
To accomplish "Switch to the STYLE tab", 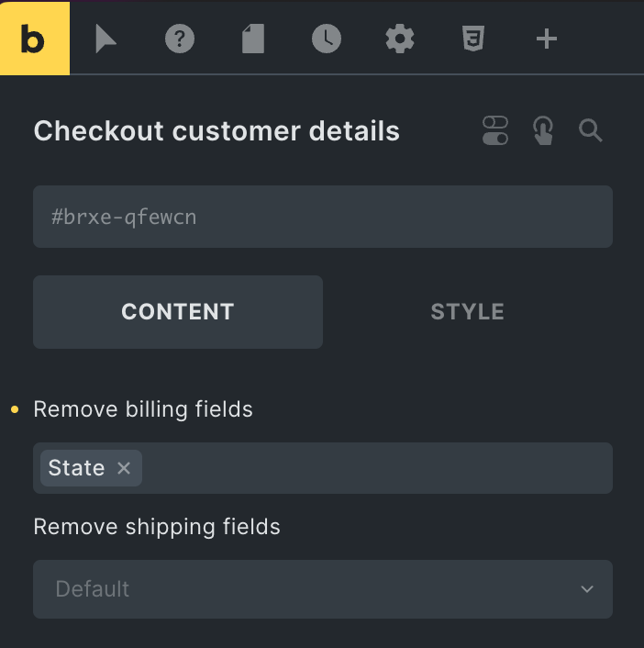I will pyautogui.click(x=468, y=312).
